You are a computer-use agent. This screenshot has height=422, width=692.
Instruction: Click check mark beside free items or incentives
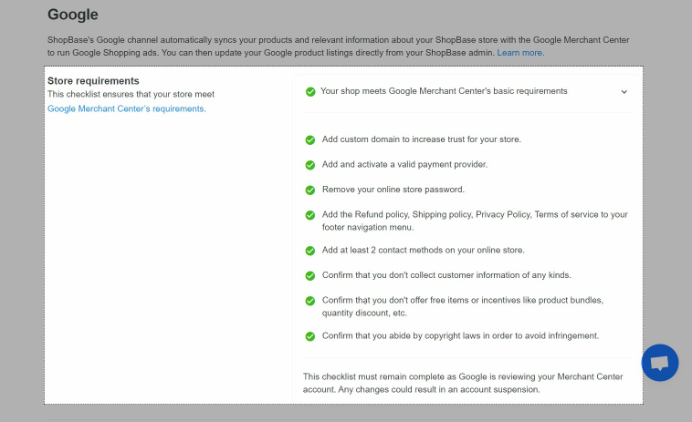point(310,301)
